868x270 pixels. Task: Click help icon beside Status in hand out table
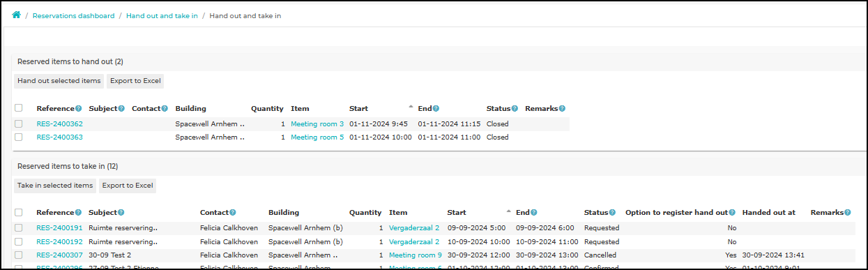coord(515,109)
